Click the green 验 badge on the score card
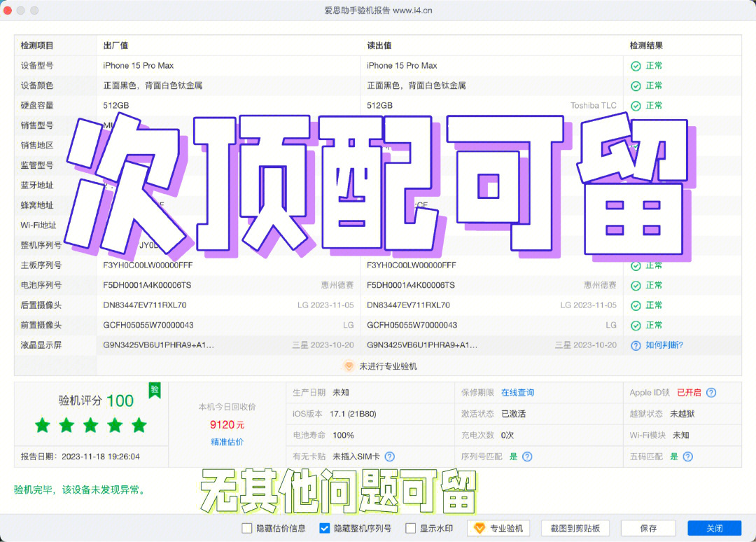 click(155, 390)
